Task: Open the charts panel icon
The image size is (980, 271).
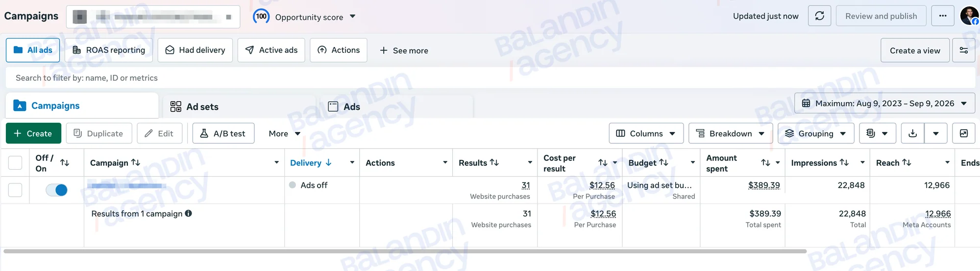Action: tap(964, 134)
